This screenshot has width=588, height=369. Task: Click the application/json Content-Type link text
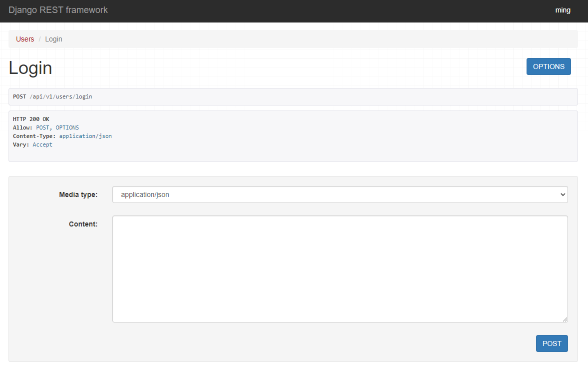[x=85, y=135]
